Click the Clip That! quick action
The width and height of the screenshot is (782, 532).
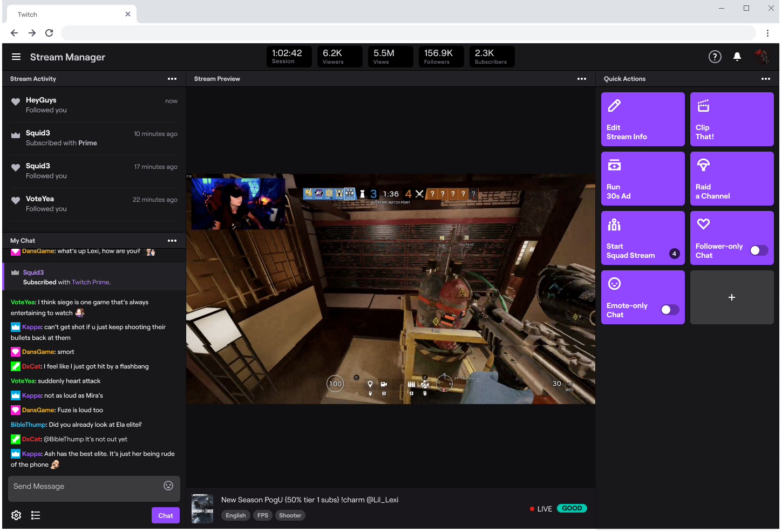[731, 119]
